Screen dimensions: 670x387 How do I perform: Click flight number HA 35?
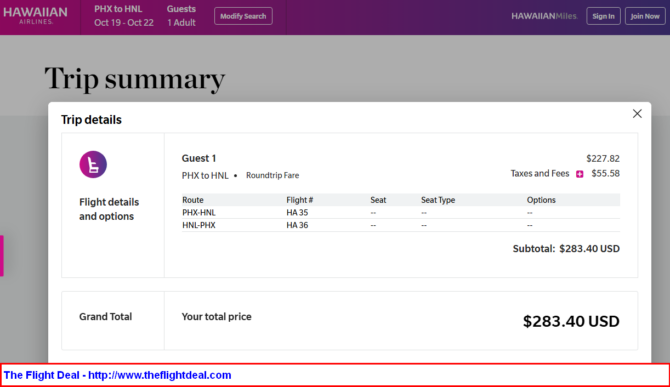pyautogui.click(x=297, y=213)
